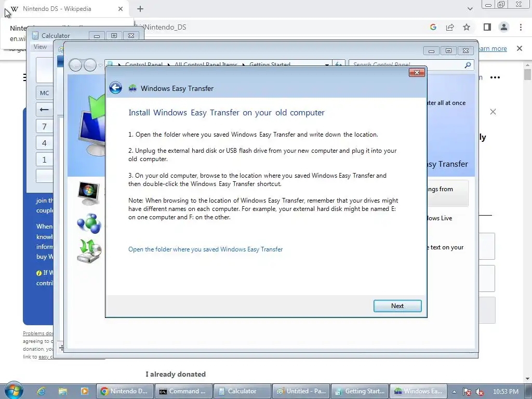Open the Windows Start button

[x=14, y=391]
